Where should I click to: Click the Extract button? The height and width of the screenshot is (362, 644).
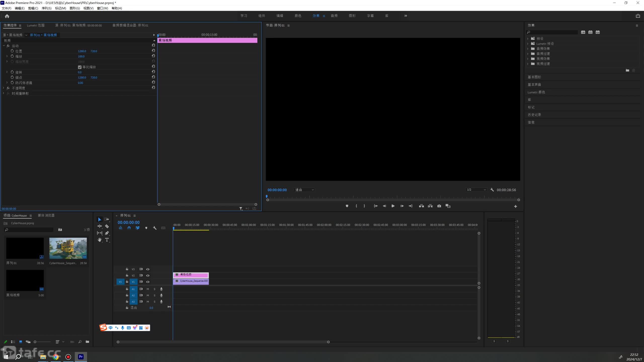pos(430,206)
